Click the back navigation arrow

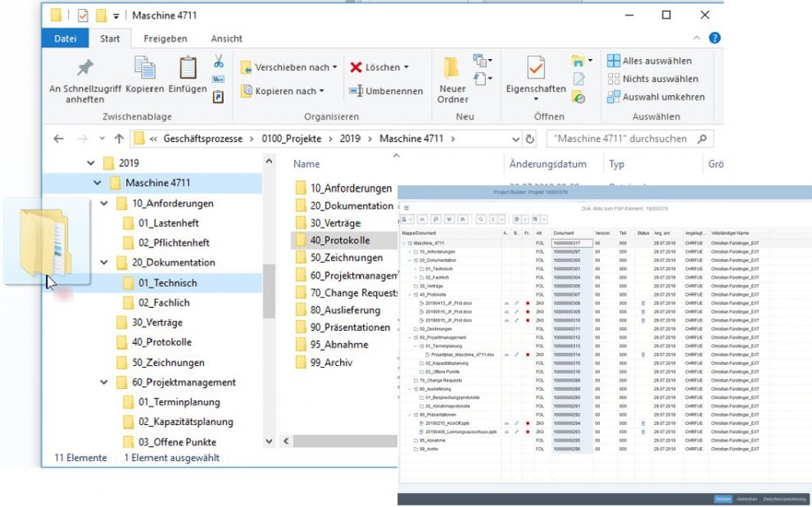point(58,138)
